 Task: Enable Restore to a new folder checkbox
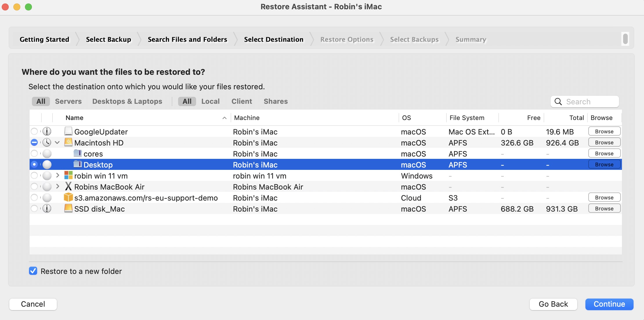pos(32,271)
